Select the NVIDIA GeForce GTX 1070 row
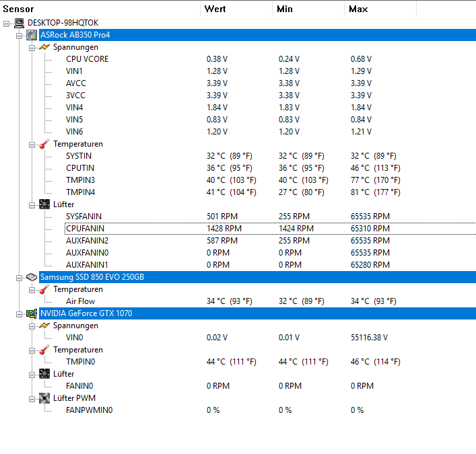The width and height of the screenshot is (476, 454). 257,313
